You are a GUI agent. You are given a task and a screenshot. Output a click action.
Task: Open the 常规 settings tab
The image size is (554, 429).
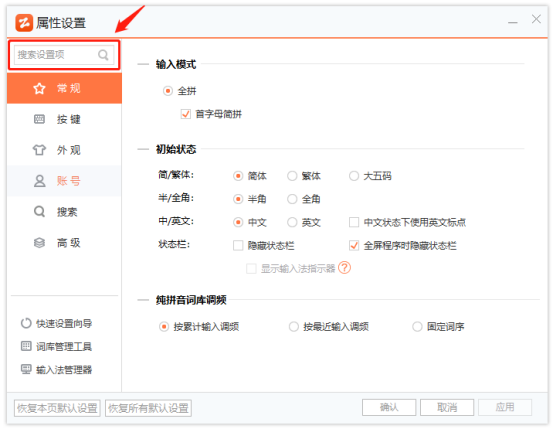pyautogui.click(x=64, y=88)
